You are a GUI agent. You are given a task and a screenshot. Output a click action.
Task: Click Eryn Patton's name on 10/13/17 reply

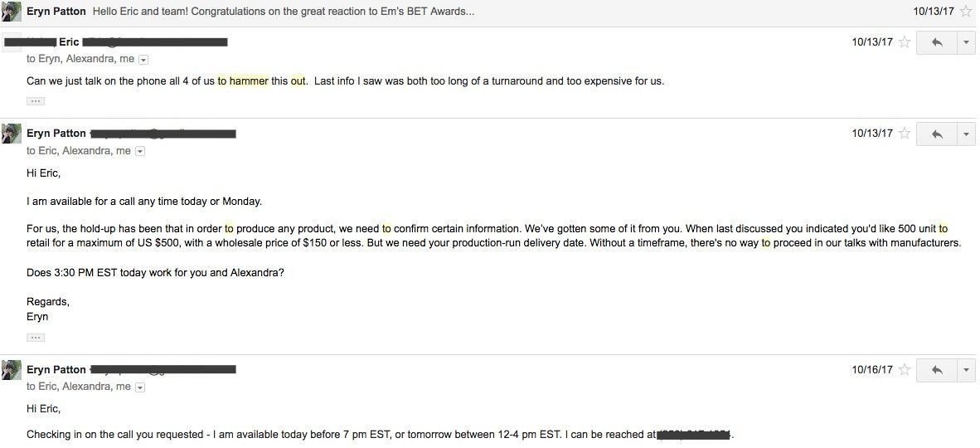click(56, 134)
